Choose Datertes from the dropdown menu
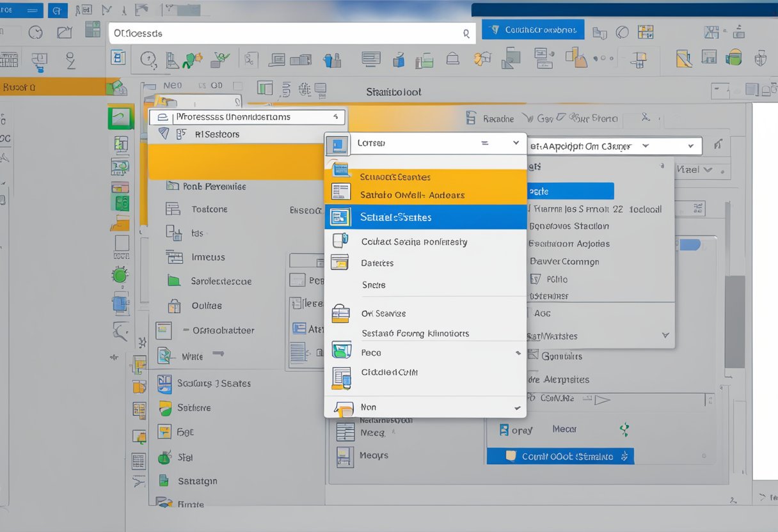This screenshot has height=532, width=778. click(377, 263)
